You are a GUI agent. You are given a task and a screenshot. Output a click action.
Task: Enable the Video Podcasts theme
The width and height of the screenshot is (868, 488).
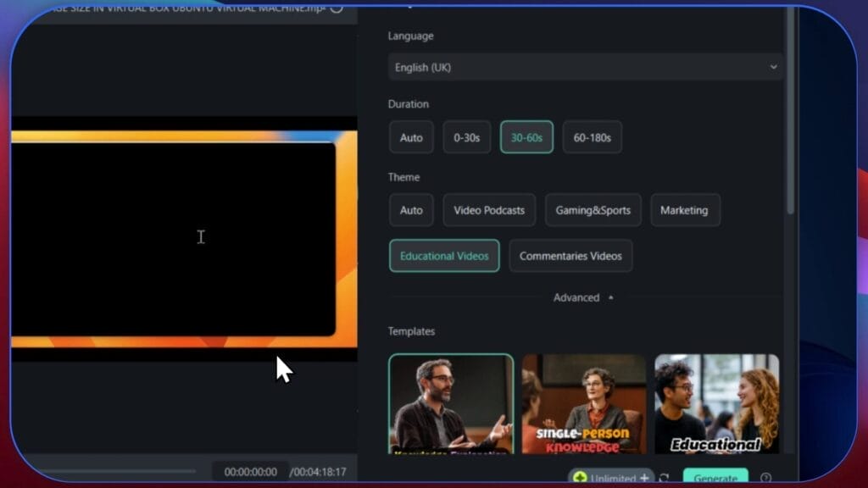(x=489, y=209)
